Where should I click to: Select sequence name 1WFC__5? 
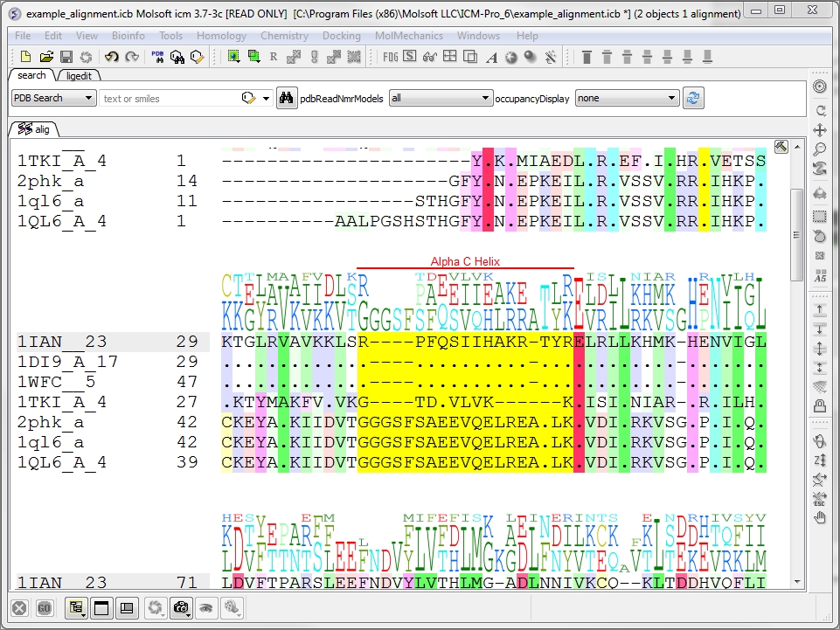click(x=56, y=382)
